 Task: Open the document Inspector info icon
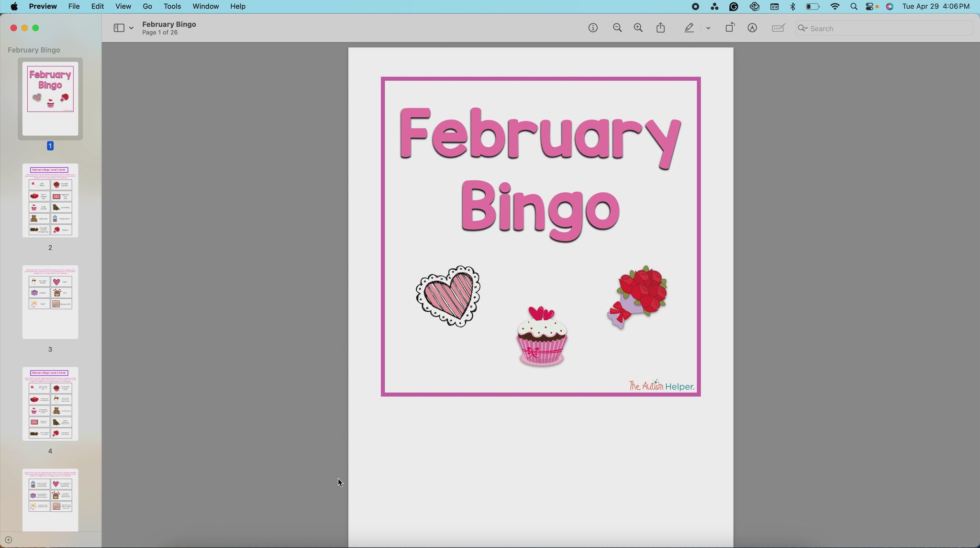point(593,28)
